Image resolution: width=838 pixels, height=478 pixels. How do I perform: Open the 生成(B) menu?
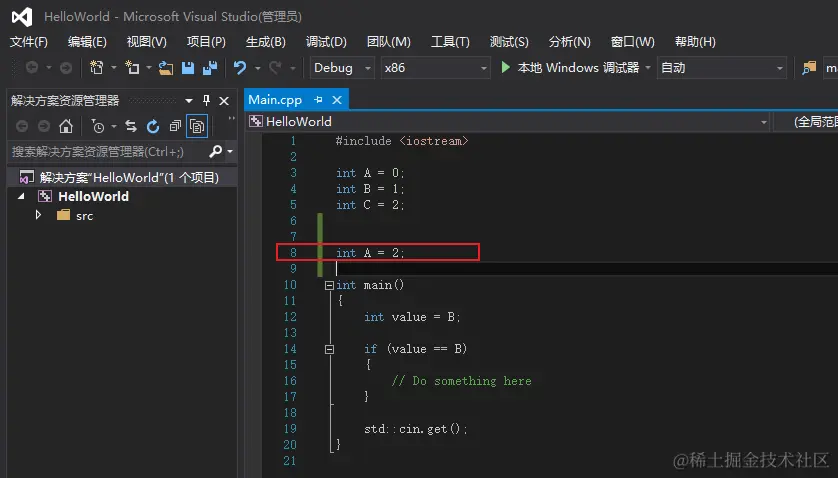click(266, 42)
